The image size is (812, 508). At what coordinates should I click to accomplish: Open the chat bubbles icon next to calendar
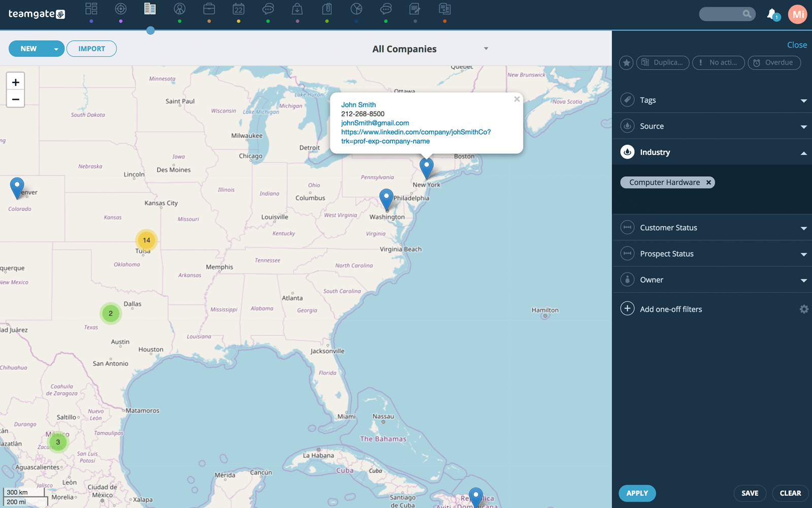[268, 9]
